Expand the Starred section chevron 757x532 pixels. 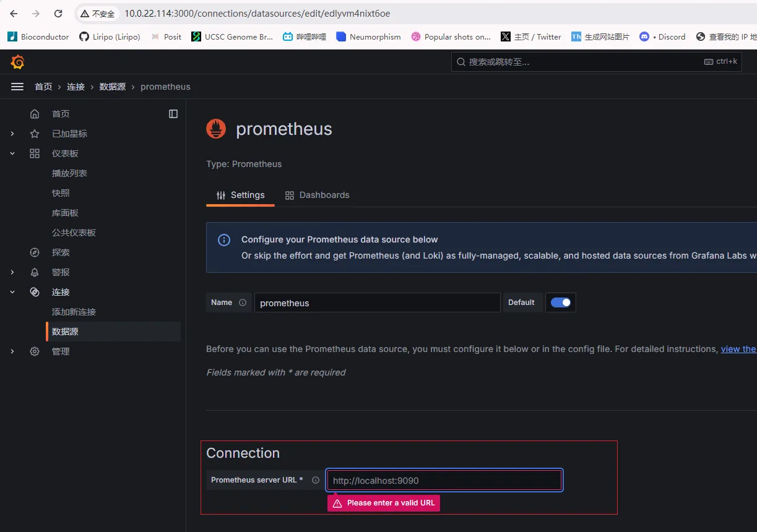click(x=12, y=134)
